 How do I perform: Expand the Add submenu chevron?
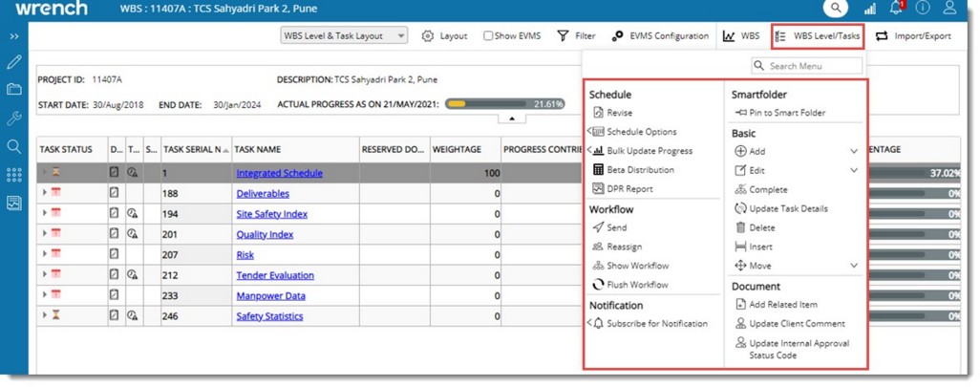853,151
